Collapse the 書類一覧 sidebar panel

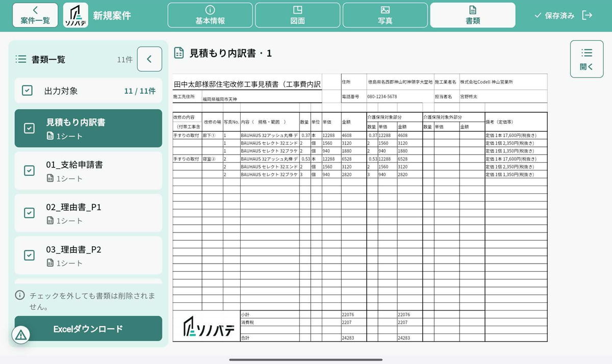(149, 59)
